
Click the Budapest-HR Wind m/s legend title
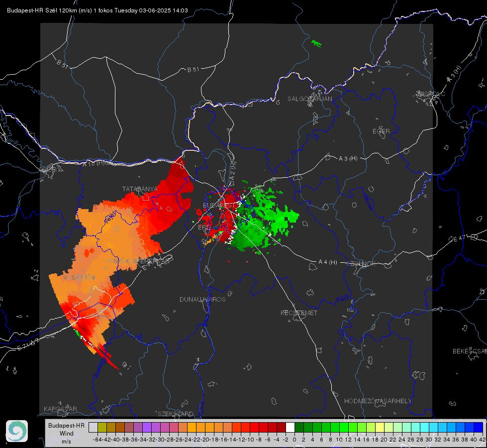(67, 434)
